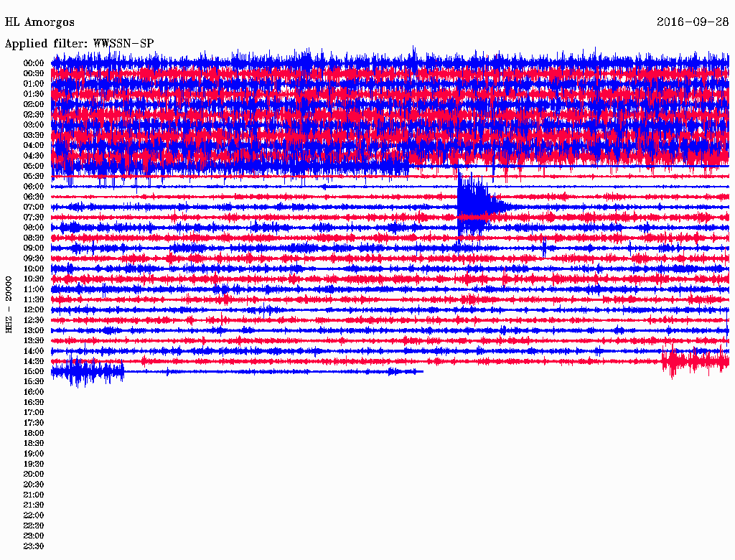
Task: Click the 09:30 time label
Action: pyautogui.click(x=34, y=258)
